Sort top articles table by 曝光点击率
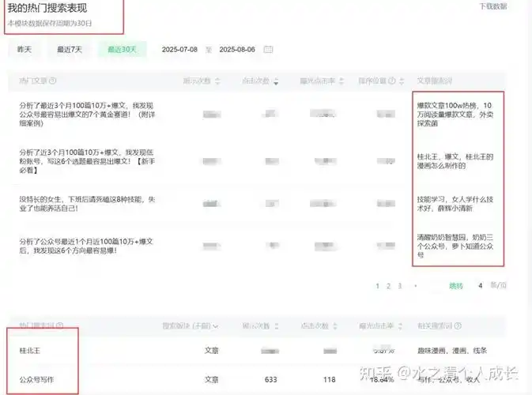532x395 pixels. [341, 81]
